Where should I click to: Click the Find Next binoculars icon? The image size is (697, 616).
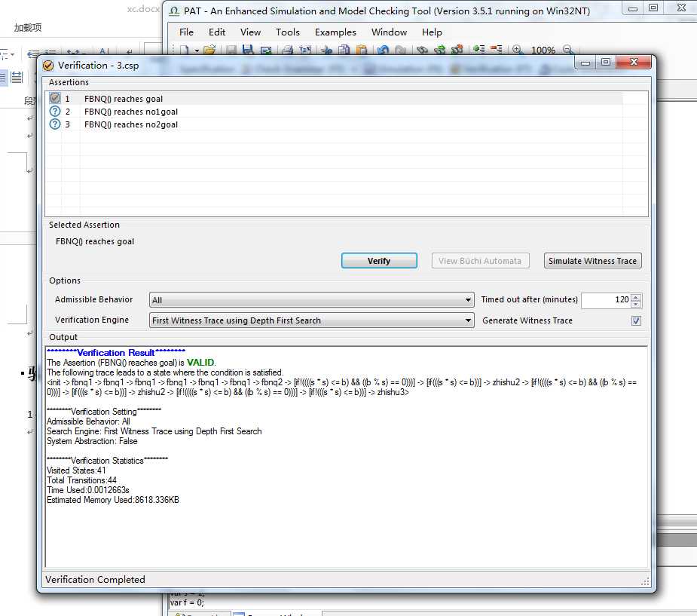[x=439, y=50]
